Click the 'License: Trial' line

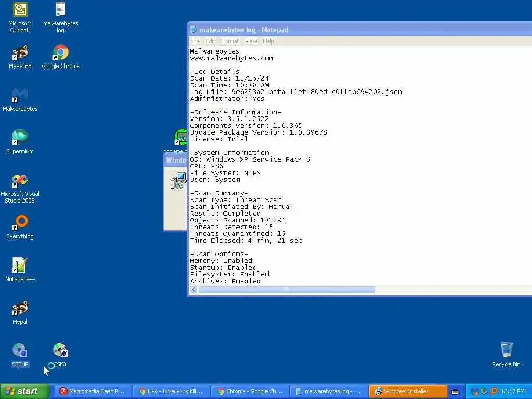point(219,139)
